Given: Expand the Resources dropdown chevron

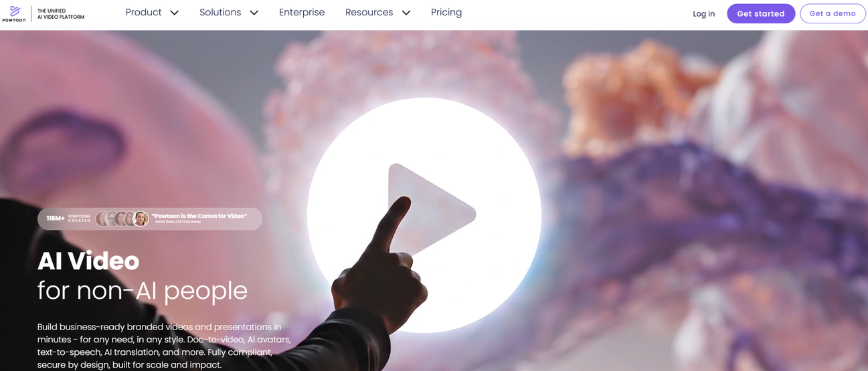Looking at the screenshot, I should (406, 13).
